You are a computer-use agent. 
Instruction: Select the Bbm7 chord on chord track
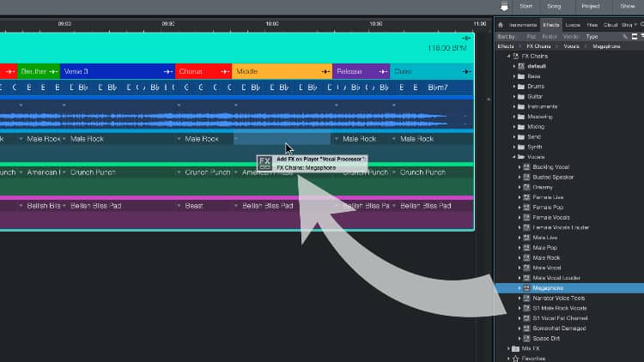click(x=437, y=87)
